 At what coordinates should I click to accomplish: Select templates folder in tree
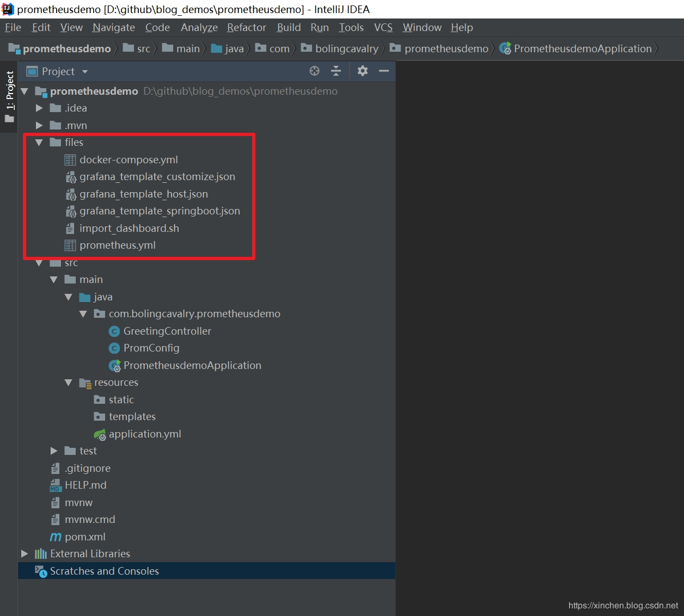pyautogui.click(x=125, y=417)
